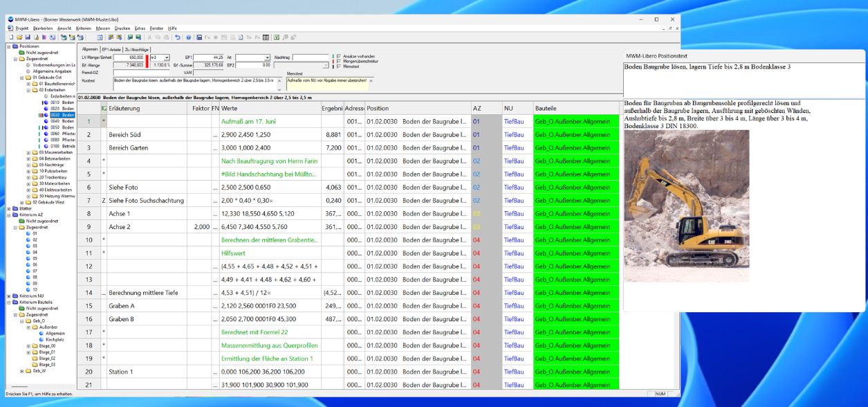Viewport: 868px width, 407px height.
Task: Open help via the question mark icon
Action: 190,38
